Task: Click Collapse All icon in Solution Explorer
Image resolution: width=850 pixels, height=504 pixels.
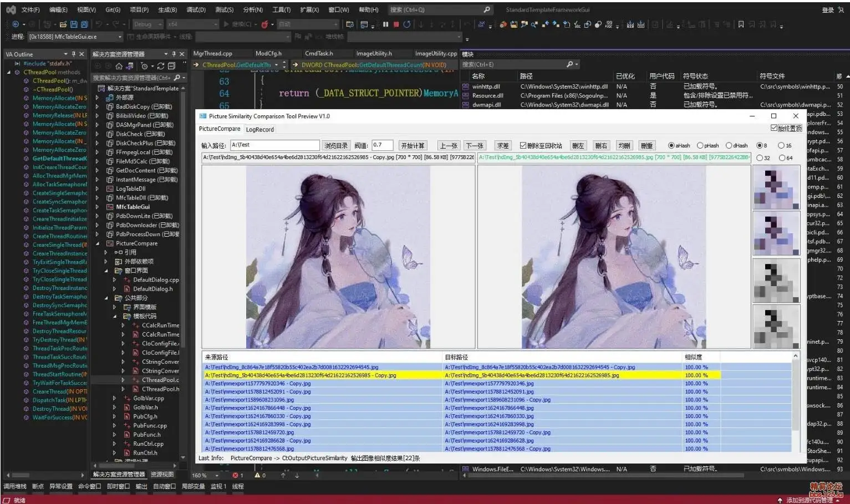Action: (x=171, y=66)
